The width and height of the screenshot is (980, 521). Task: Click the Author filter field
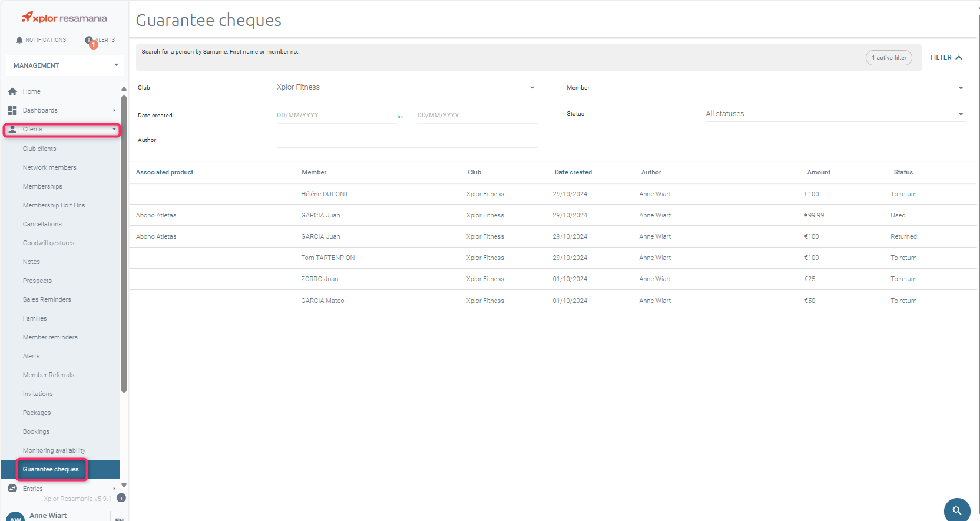pyautogui.click(x=406, y=140)
